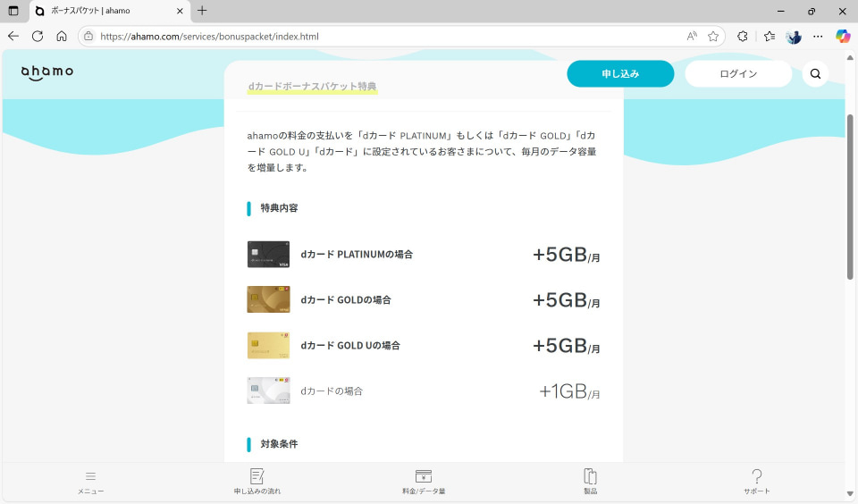Click the +1GB/月 value
858x504 pixels.
pyautogui.click(x=569, y=391)
